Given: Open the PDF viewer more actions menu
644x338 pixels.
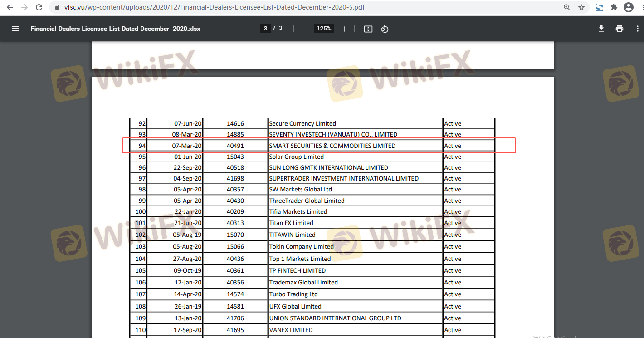Looking at the screenshot, I should [637, 29].
